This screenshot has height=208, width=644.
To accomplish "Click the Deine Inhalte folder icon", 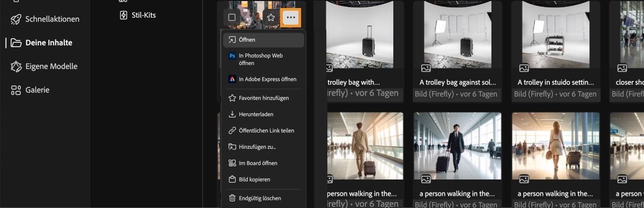I will (x=16, y=43).
